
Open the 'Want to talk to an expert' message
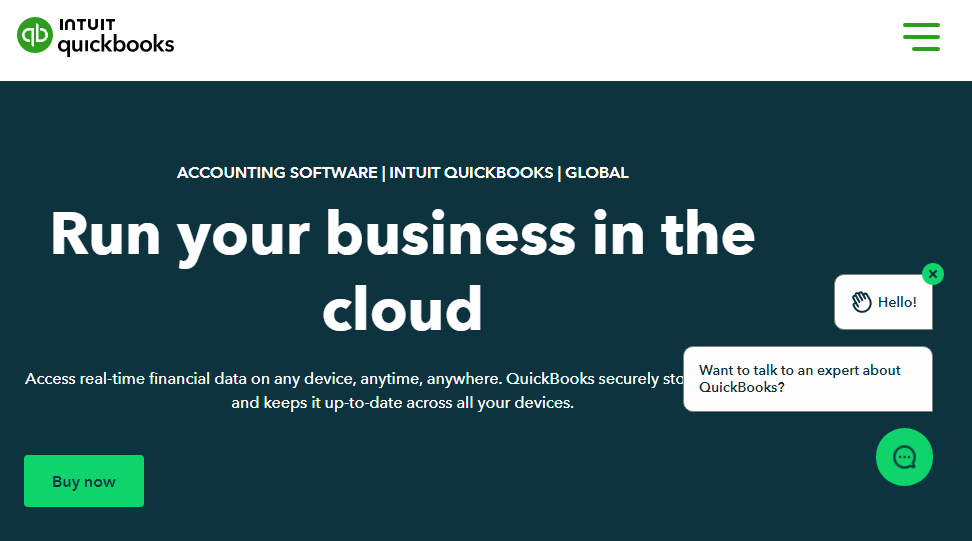pyautogui.click(x=808, y=379)
